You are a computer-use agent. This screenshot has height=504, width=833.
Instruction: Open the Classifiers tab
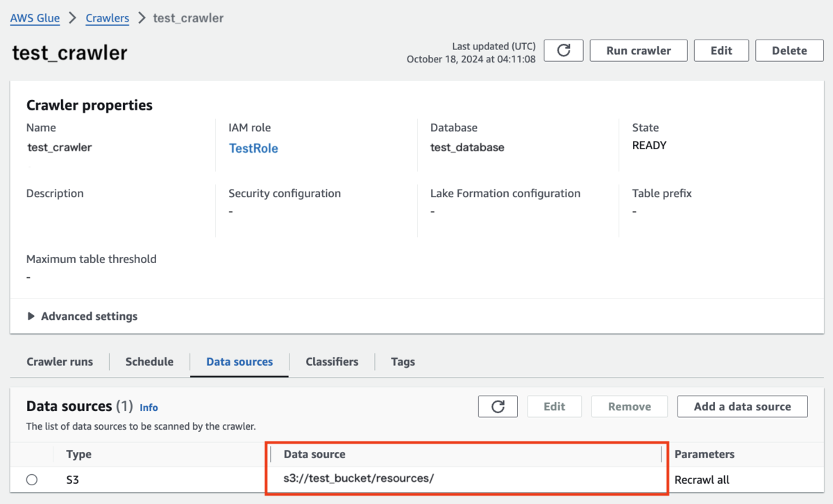point(331,362)
